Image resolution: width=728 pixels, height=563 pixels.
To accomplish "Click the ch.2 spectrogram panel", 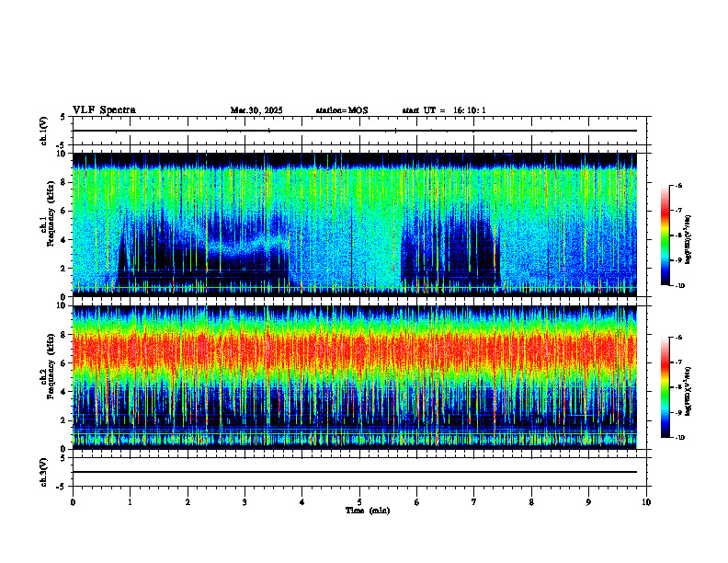I will point(354,377).
